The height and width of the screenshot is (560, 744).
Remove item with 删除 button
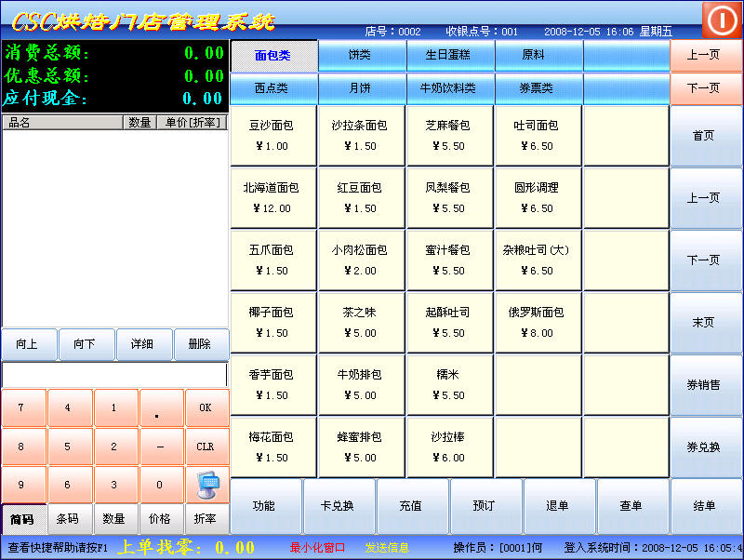pyautogui.click(x=201, y=344)
